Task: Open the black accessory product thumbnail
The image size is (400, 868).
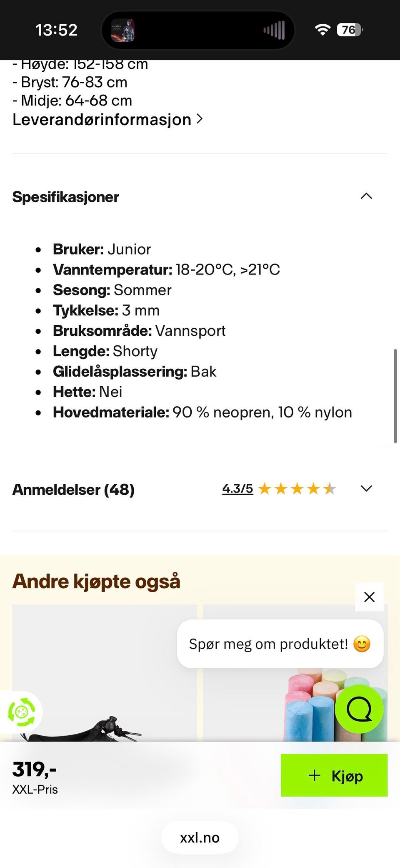Action: 105,673
